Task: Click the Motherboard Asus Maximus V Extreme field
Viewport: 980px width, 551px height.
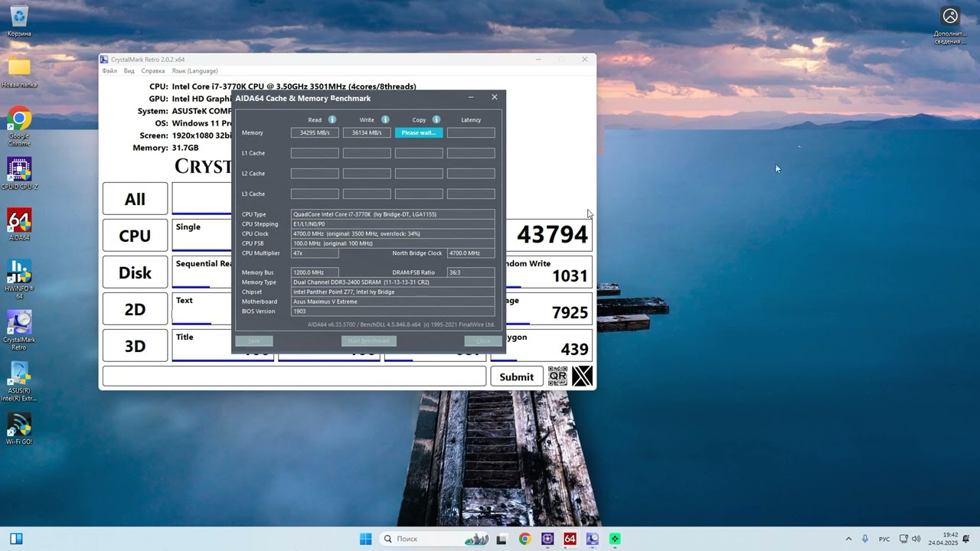Action: [393, 302]
